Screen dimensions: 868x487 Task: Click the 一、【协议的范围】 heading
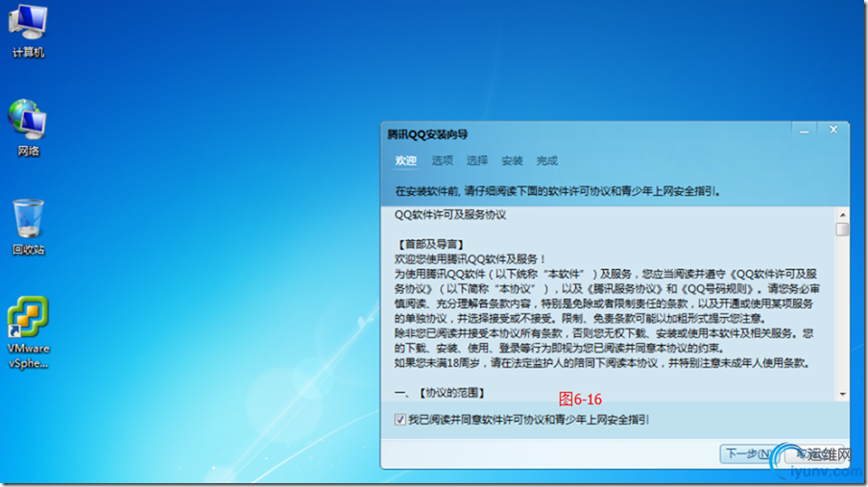pos(441,393)
